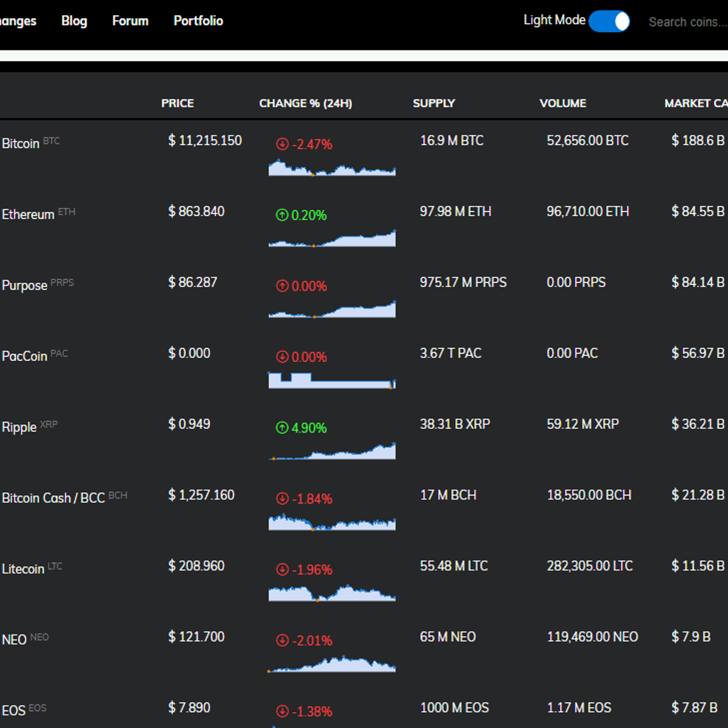The height and width of the screenshot is (728, 728).
Task: Select the 96,710.00 ETH volume cell
Action: click(x=588, y=212)
